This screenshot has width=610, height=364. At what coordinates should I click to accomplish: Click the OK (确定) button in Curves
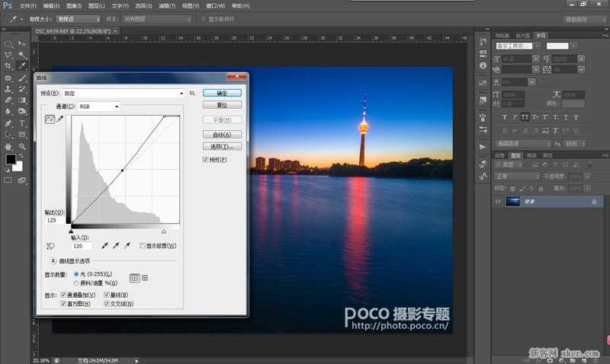point(222,93)
